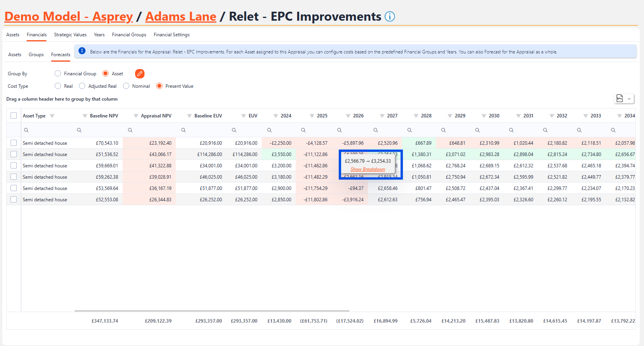Click the search icon under Appraisal NPV
This screenshot has width=644, height=346.
pyautogui.click(x=130, y=130)
